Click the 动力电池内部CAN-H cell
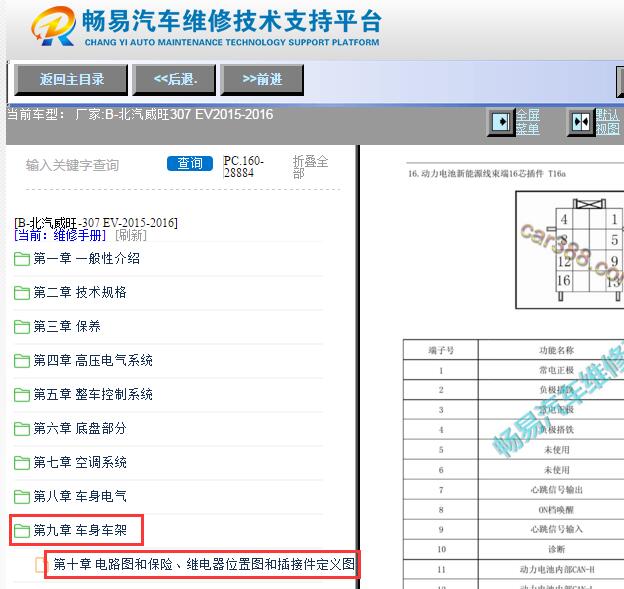624x589 pixels. click(556, 569)
